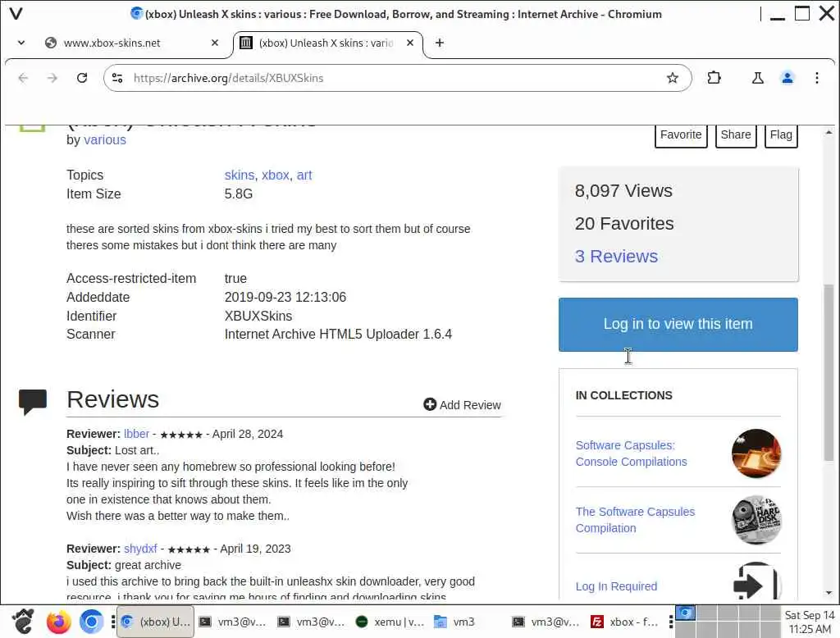Click the clock showing Sat Sep 14
840x638 pixels.
(810, 622)
